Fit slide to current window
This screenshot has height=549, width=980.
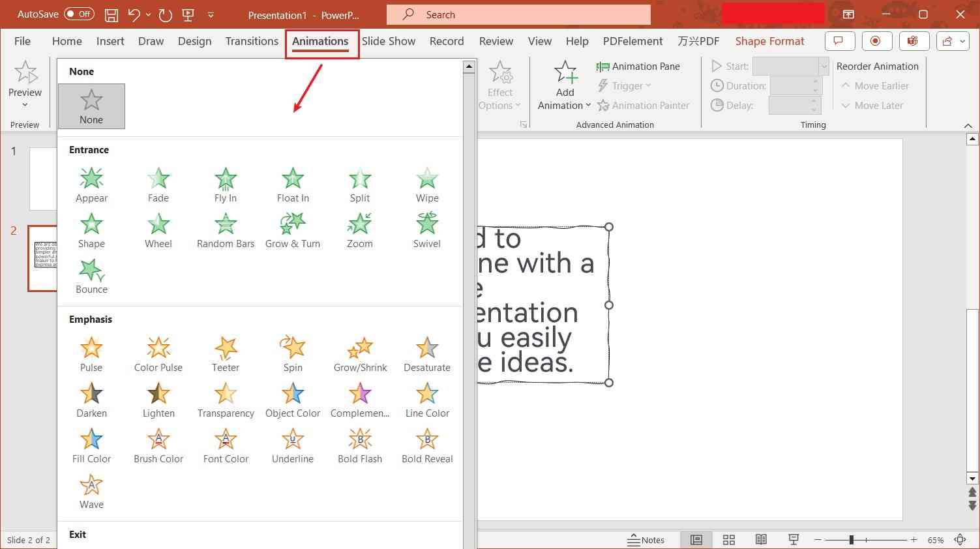(x=960, y=540)
